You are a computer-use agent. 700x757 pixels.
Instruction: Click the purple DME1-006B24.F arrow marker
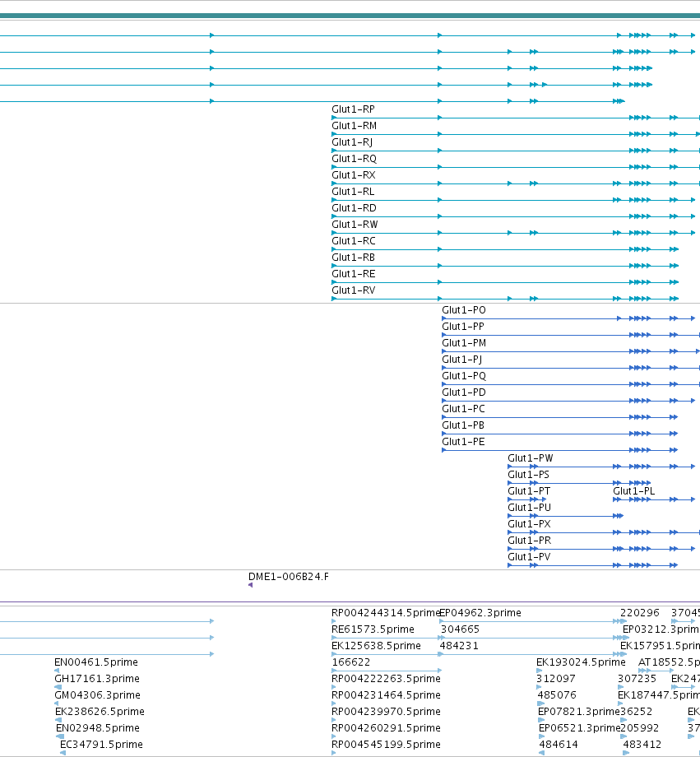(x=251, y=585)
